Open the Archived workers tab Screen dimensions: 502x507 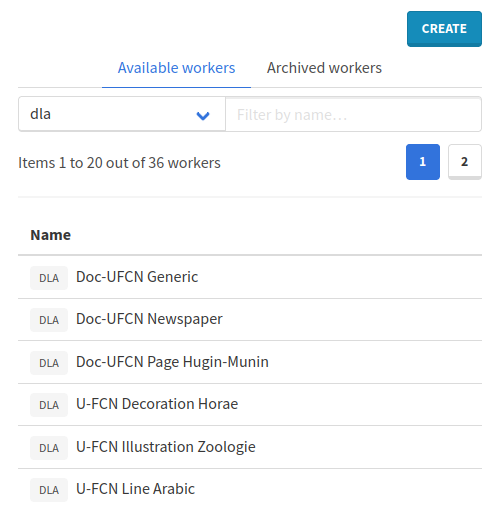324,68
